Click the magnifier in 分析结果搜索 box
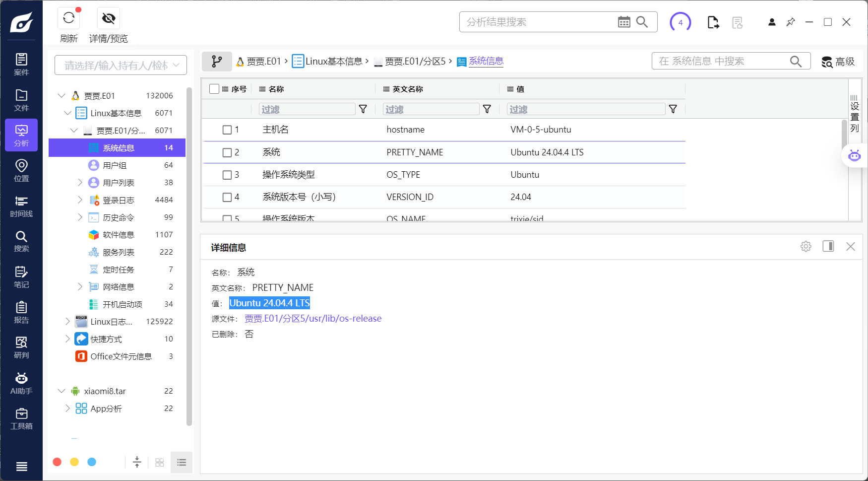The height and width of the screenshot is (481, 868). [642, 22]
